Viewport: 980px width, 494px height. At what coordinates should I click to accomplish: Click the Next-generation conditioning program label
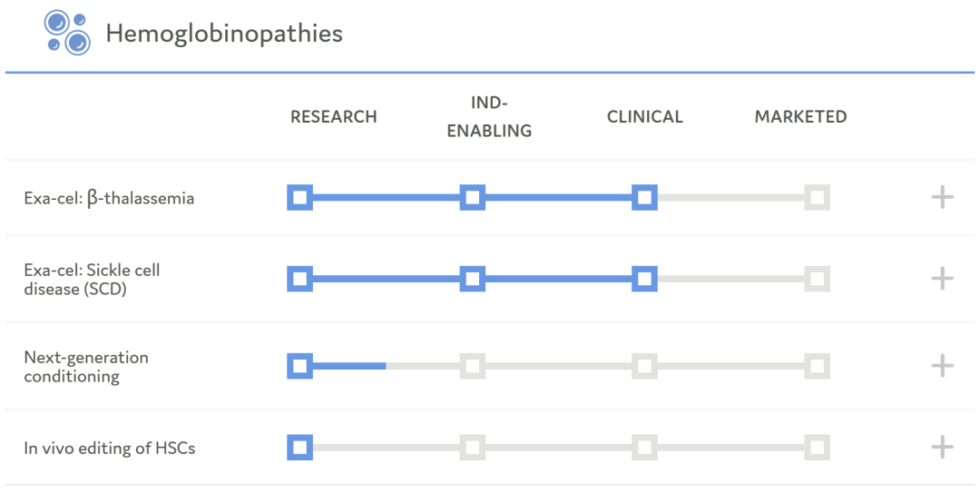click(86, 366)
